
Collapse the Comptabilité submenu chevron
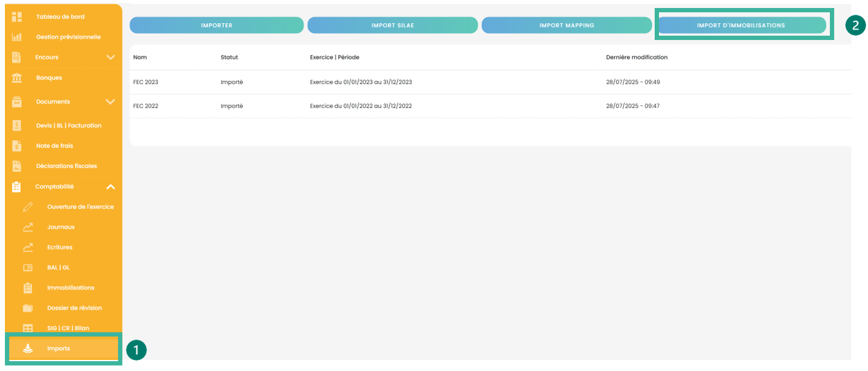(x=111, y=186)
